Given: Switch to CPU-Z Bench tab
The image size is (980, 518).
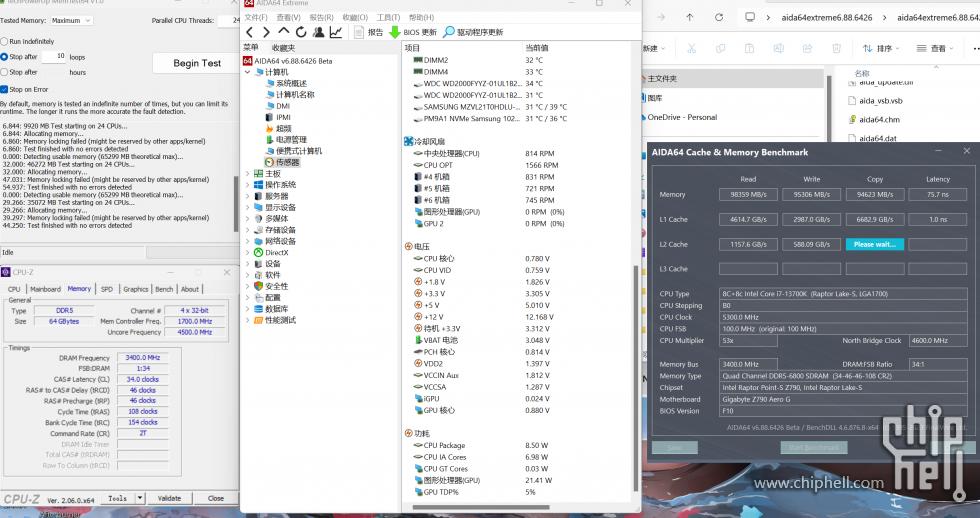Looking at the screenshot, I should pos(164,289).
